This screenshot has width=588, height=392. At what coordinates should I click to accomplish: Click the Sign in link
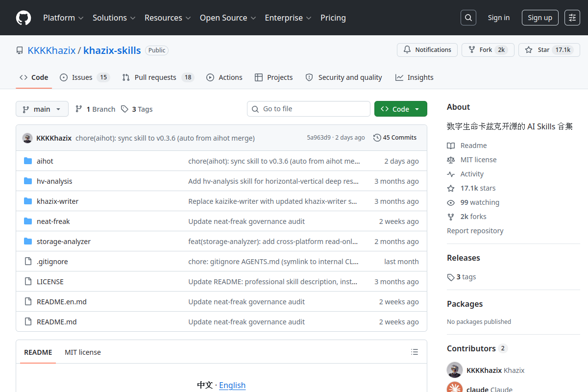click(x=499, y=18)
